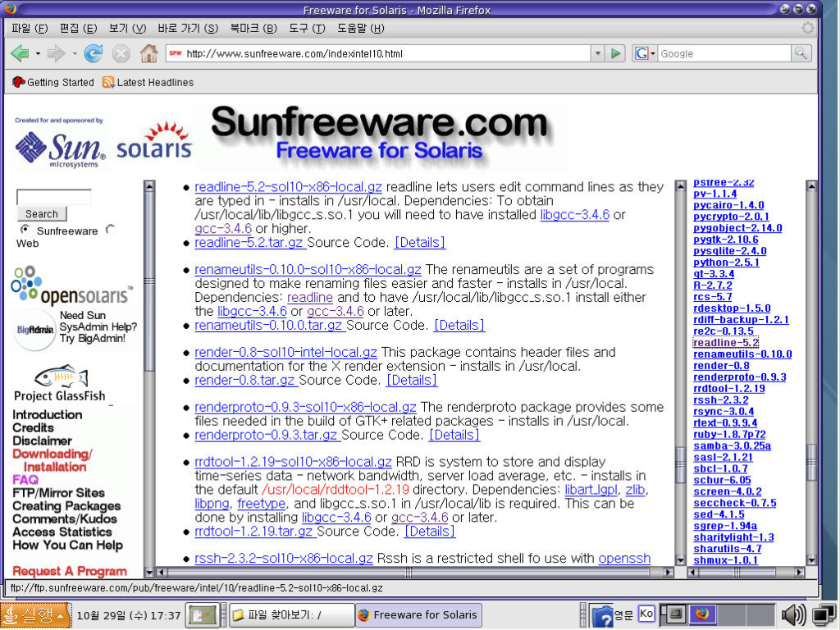Expand the URL bar history dropdown
The image size is (840, 630).
point(598,53)
